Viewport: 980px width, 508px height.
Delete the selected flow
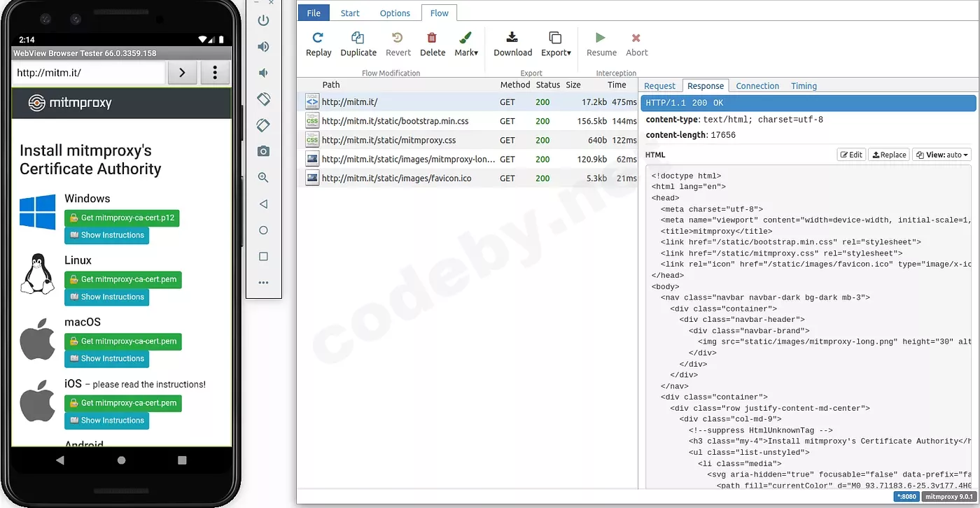(x=433, y=44)
